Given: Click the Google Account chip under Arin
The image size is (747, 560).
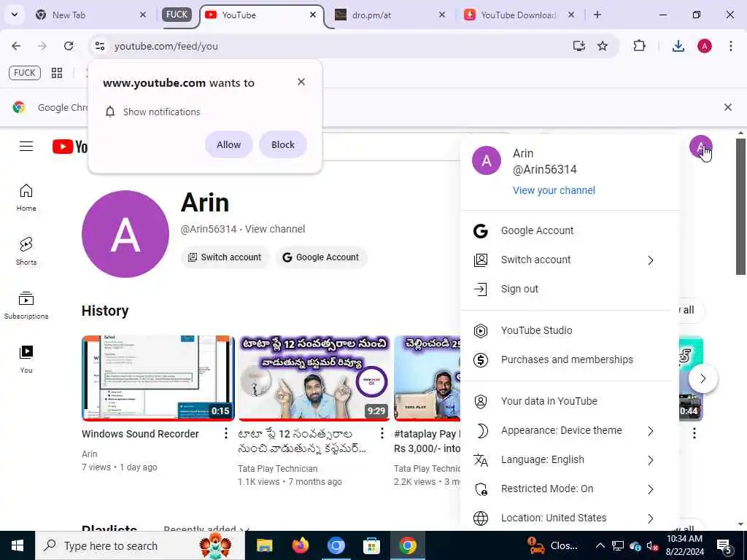Looking at the screenshot, I should point(322,257).
